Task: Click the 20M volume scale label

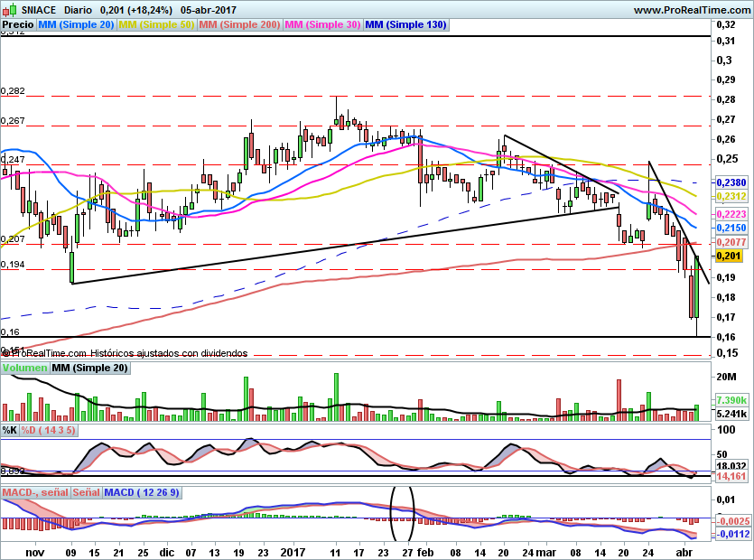Action: (727, 377)
